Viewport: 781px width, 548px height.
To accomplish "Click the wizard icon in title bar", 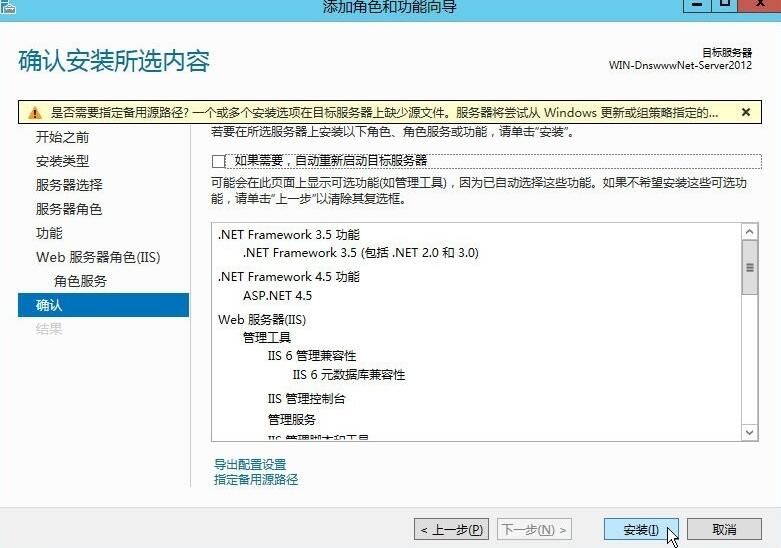I will (8, 6).
